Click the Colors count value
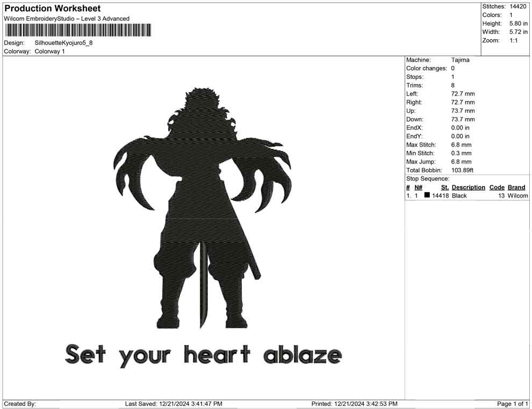The height and width of the screenshot is (409, 532). [x=511, y=15]
